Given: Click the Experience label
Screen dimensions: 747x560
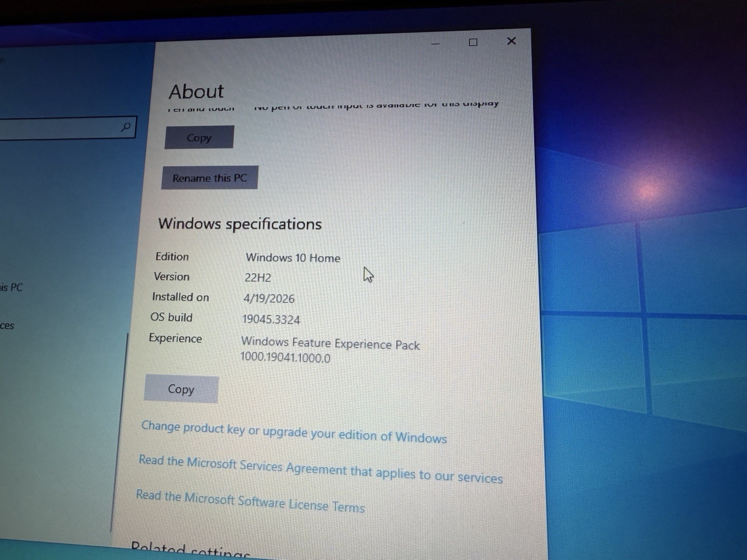Looking at the screenshot, I should pyautogui.click(x=176, y=338).
